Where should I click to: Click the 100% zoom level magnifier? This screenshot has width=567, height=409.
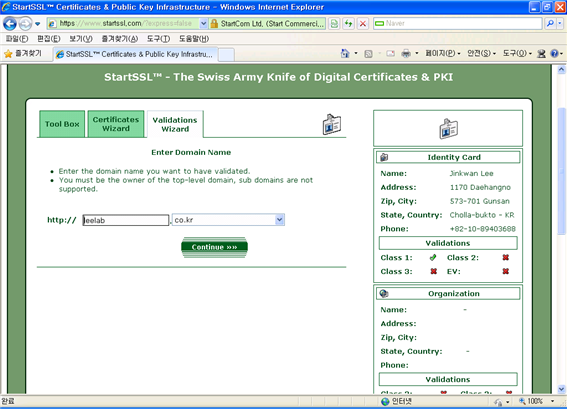tap(523, 401)
